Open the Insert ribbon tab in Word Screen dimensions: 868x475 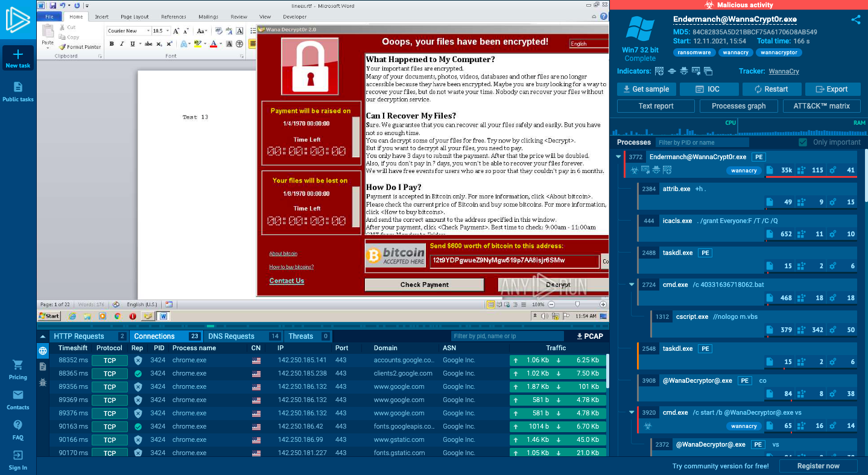(x=101, y=17)
